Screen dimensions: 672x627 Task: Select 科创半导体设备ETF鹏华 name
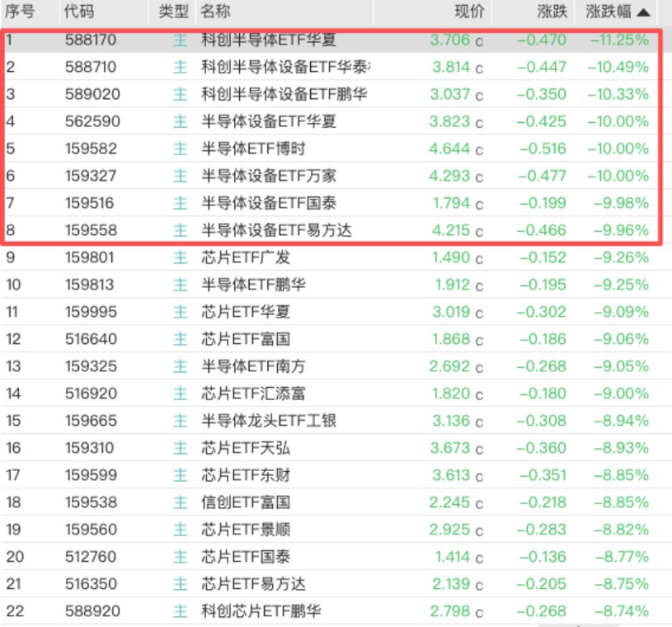[x=284, y=94]
